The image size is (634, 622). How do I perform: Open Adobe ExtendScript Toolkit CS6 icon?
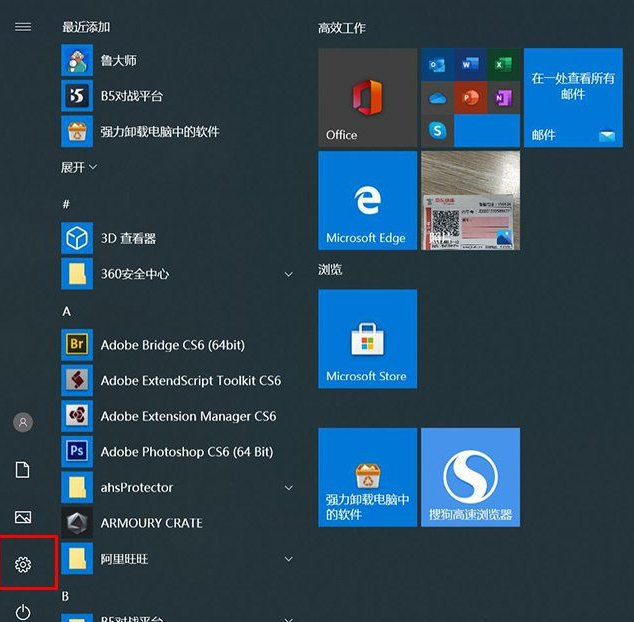tap(77, 381)
